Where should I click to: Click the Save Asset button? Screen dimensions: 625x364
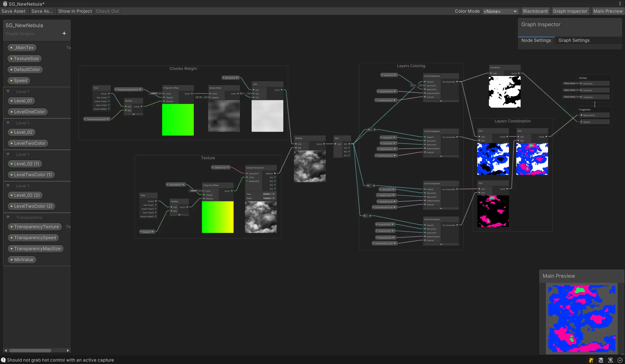coord(13,11)
